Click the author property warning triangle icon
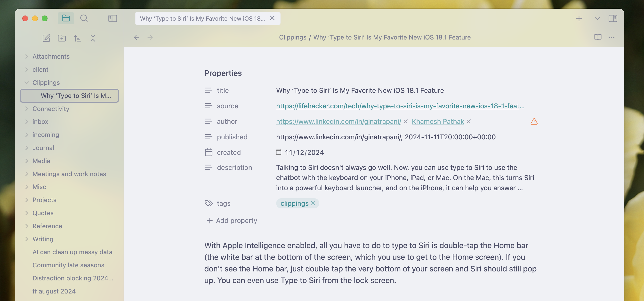 534,121
